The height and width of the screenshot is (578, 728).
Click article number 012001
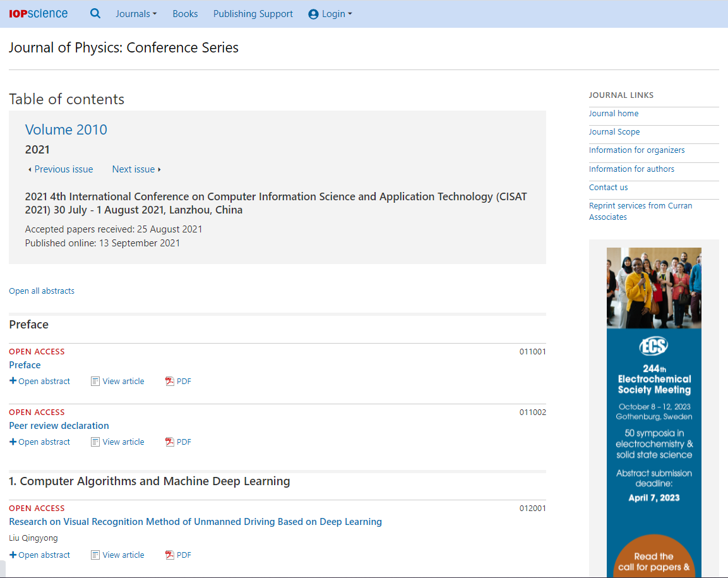[532, 509]
